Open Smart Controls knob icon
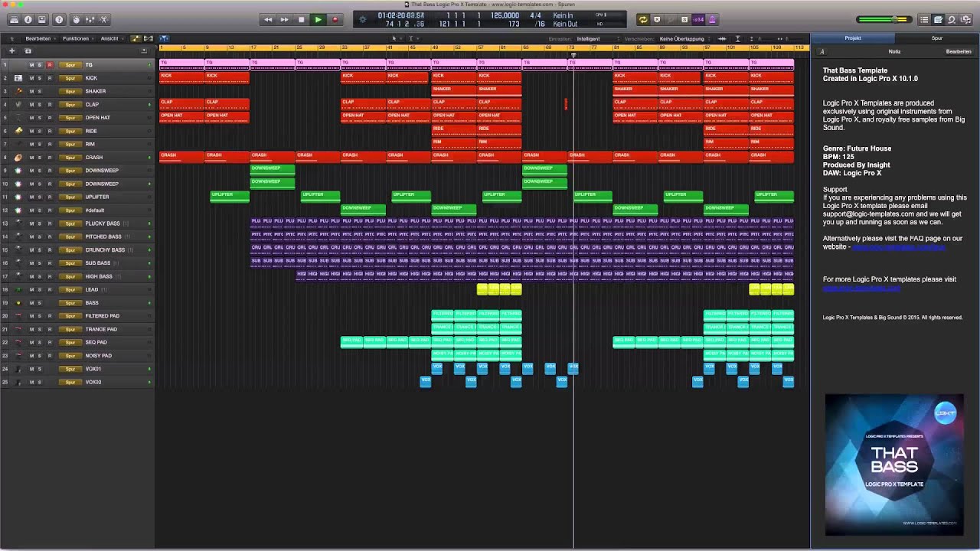The image size is (980, 551). (76, 19)
